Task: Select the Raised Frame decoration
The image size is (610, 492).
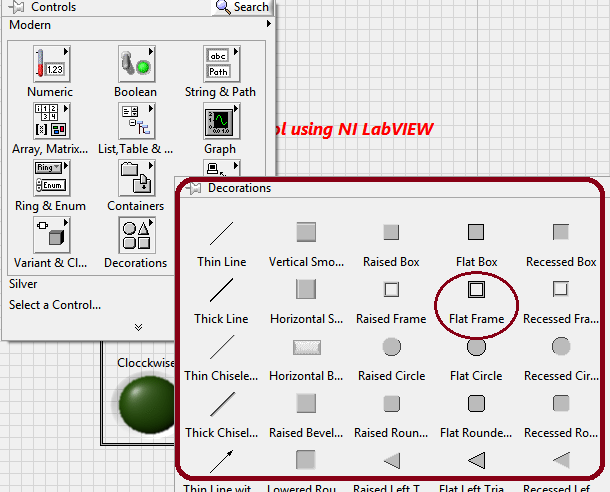Action: [391, 289]
